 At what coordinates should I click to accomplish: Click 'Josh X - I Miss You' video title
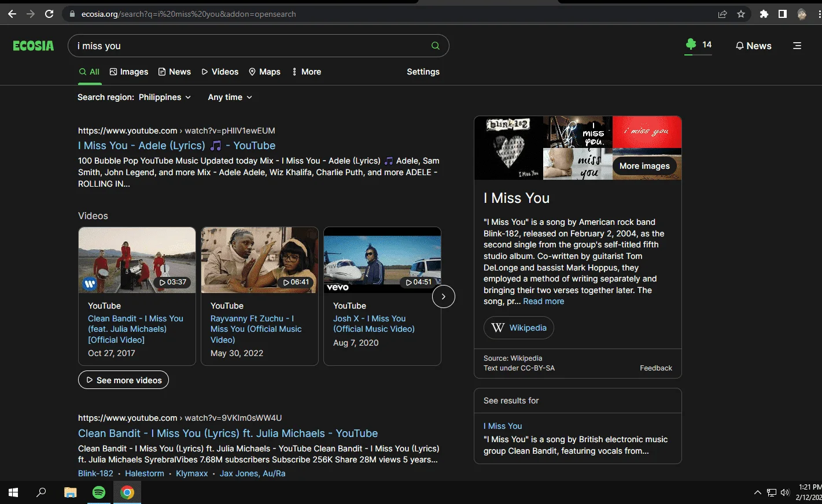click(x=374, y=324)
